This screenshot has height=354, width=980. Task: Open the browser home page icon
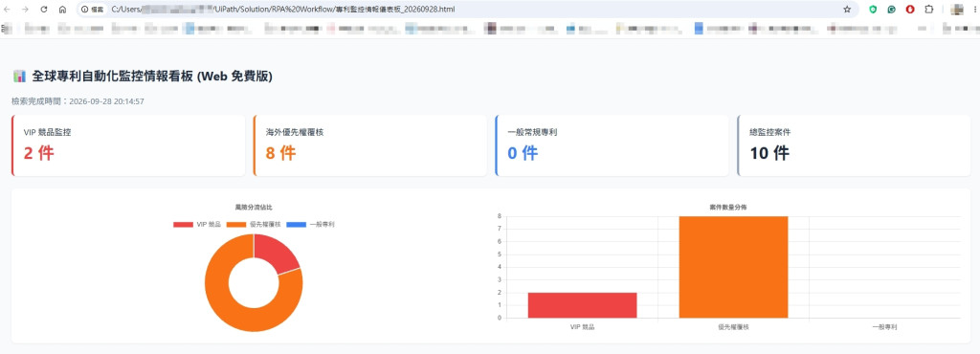pyautogui.click(x=62, y=10)
